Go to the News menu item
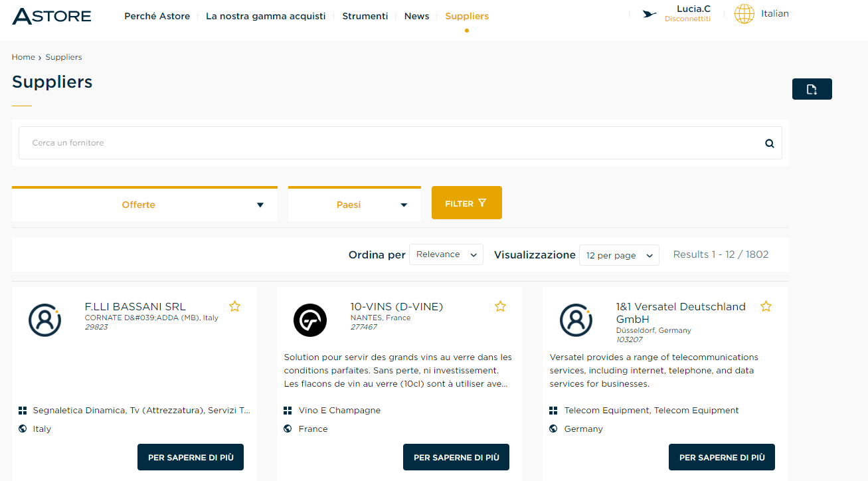The width and height of the screenshot is (868, 481). [416, 16]
